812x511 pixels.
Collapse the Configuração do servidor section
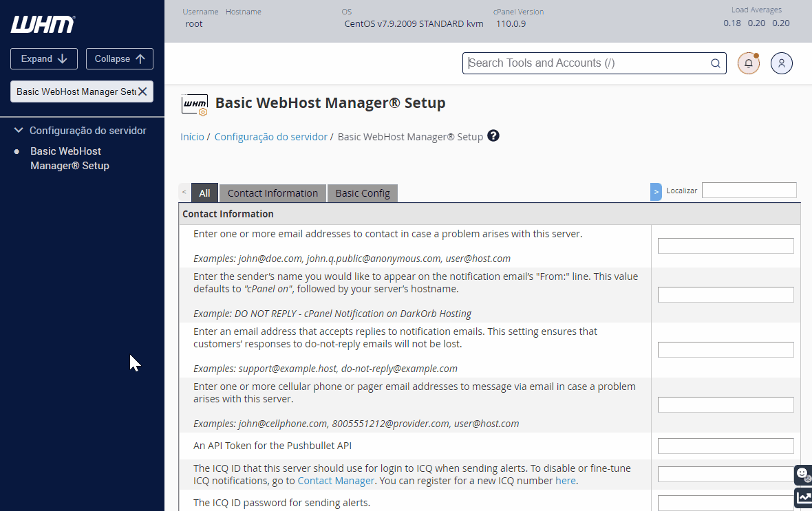tap(19, 131)
